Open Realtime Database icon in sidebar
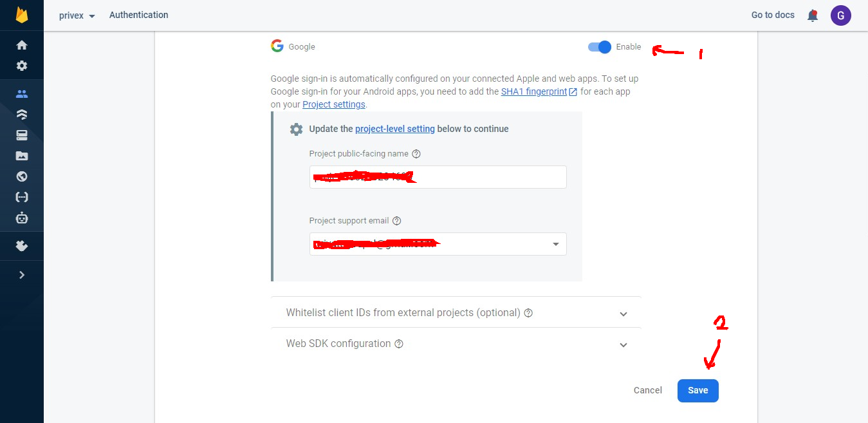Image resolution: width=868 pixels, height=423 pixels. (22, 135)
